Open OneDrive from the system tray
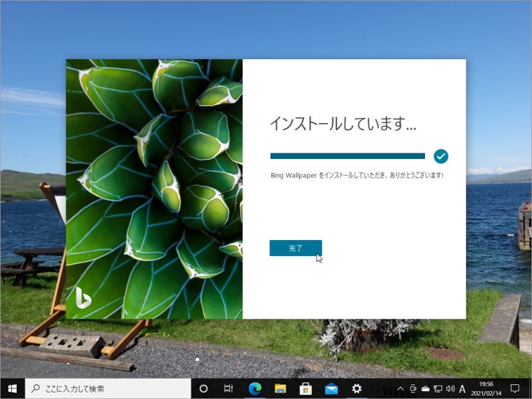Image resolution: width=532 pixels, height=399 pixels. (424, 388)
